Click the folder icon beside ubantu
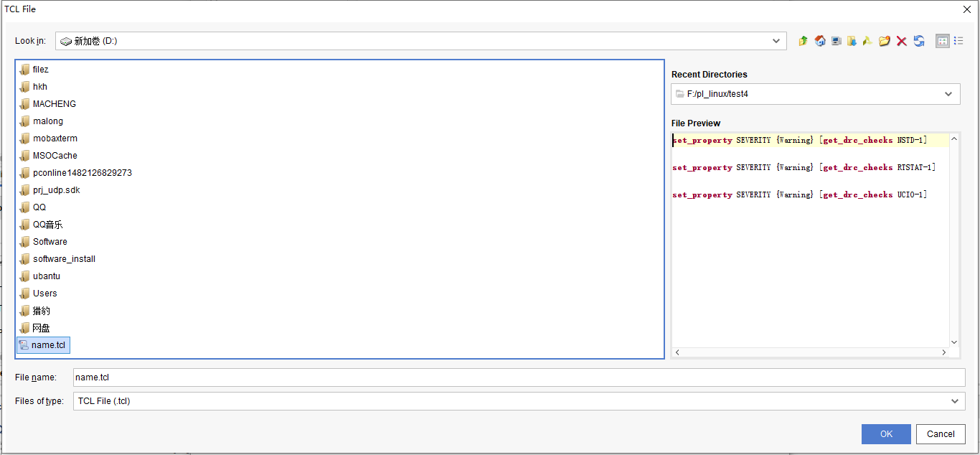The image size is (980, 455). pos(24,276)
